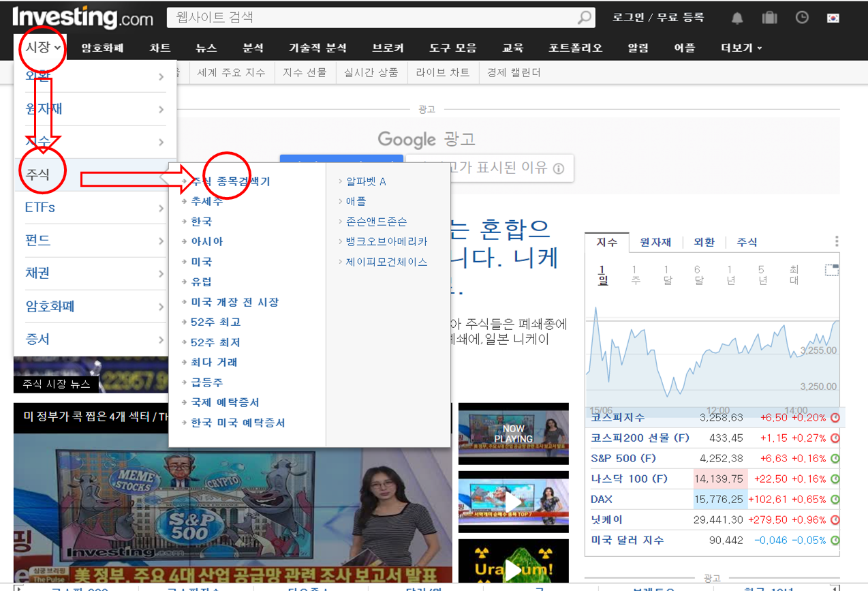Image resolution: width=868 pixels, height=591 pixels.
Task: Set chart period to 5년
Action: 762,275
